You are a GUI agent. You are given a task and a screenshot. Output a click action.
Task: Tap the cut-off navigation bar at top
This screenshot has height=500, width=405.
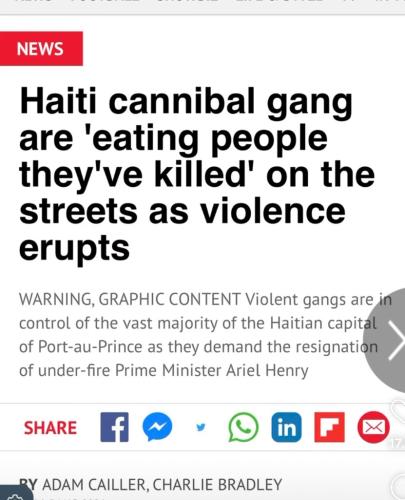[x=202, y=7]
